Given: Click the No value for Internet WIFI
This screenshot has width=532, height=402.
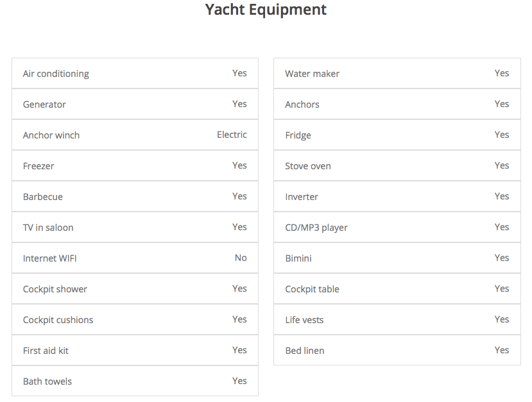Looking at the screenshot, I should (x=241, y=258).
